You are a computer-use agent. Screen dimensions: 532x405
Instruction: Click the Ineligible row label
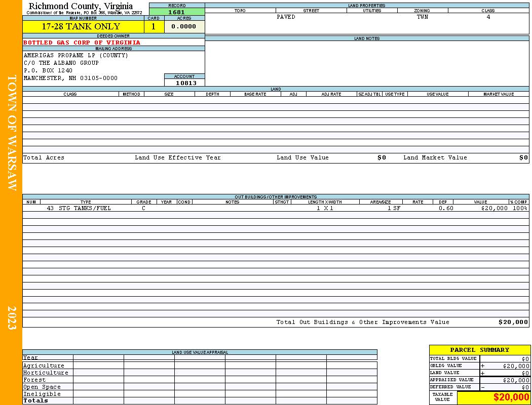pos(42,394)
